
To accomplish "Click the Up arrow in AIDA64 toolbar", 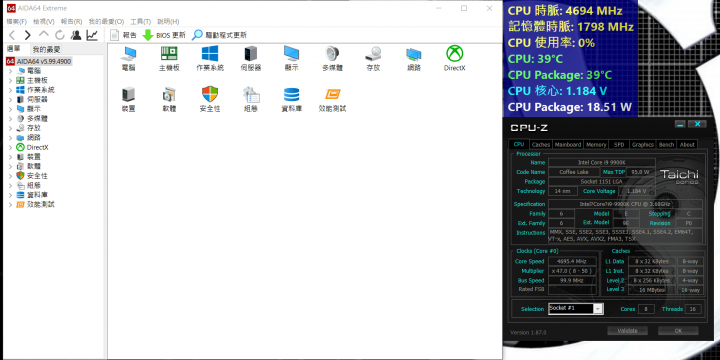I will point(44,34).
